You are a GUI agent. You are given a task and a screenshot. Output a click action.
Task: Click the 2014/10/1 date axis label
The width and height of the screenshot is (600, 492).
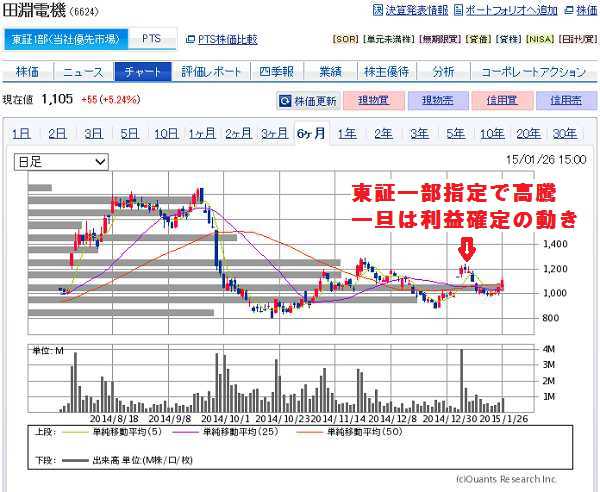pos(226,418)
